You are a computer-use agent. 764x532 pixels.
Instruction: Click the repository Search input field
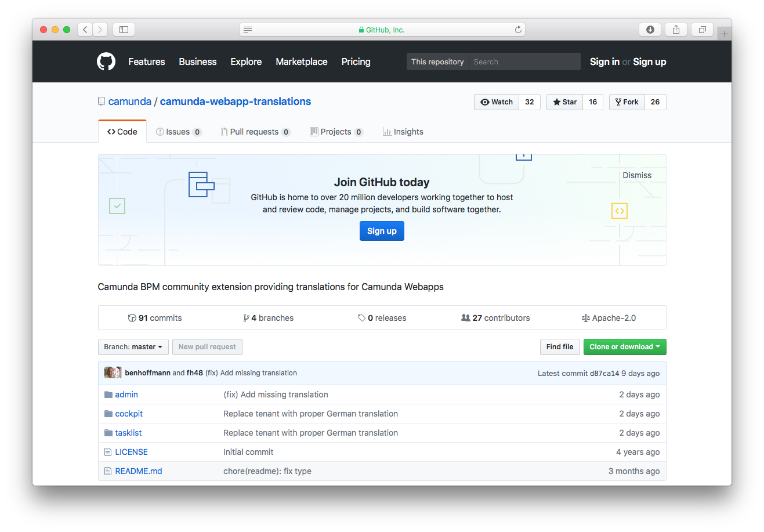[524, 61]
